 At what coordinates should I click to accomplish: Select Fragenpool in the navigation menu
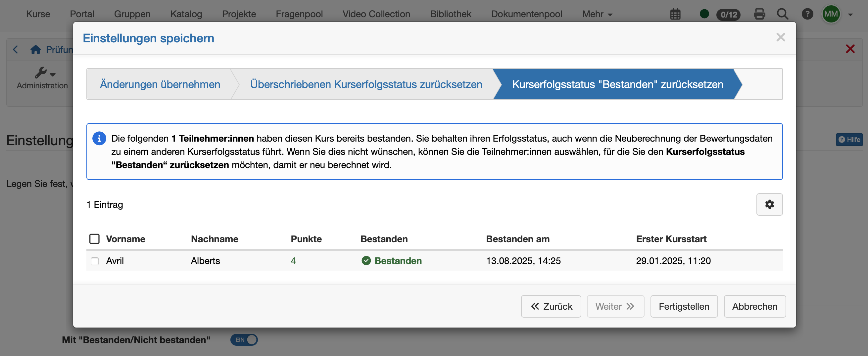pyautogui.click(x=299, y=14)
